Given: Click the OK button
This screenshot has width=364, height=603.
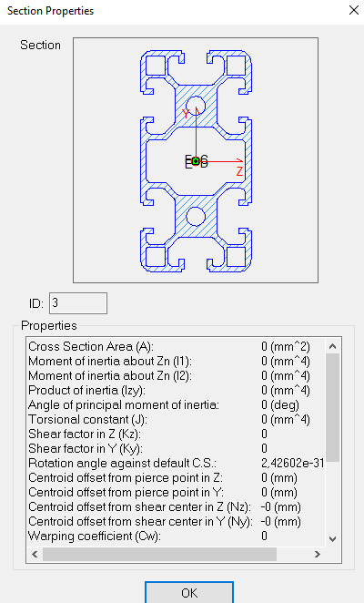Looking at the screenshot, I should [189, 592].
